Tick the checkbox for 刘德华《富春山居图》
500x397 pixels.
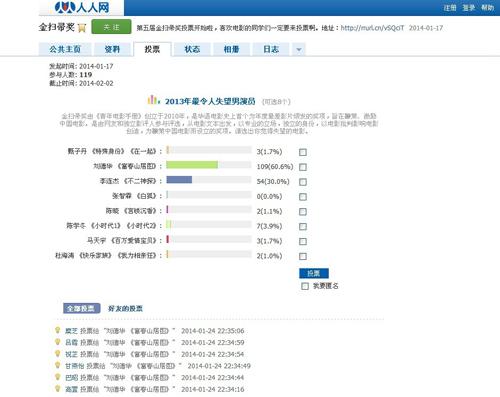point(303,167)
